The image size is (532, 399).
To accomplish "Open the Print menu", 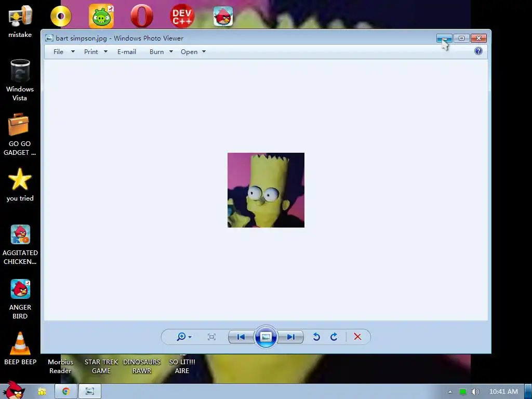I will [x=91, y=51].
